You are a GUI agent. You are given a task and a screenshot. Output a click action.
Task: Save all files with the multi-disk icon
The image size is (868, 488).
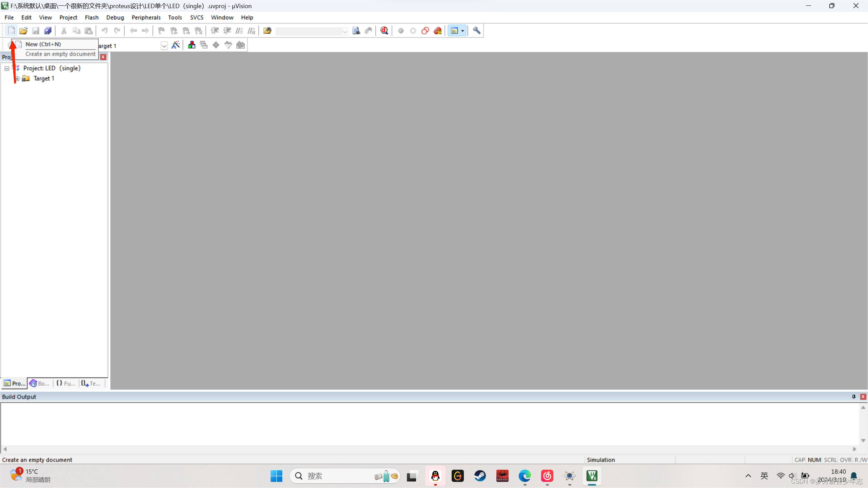point(48,31)
